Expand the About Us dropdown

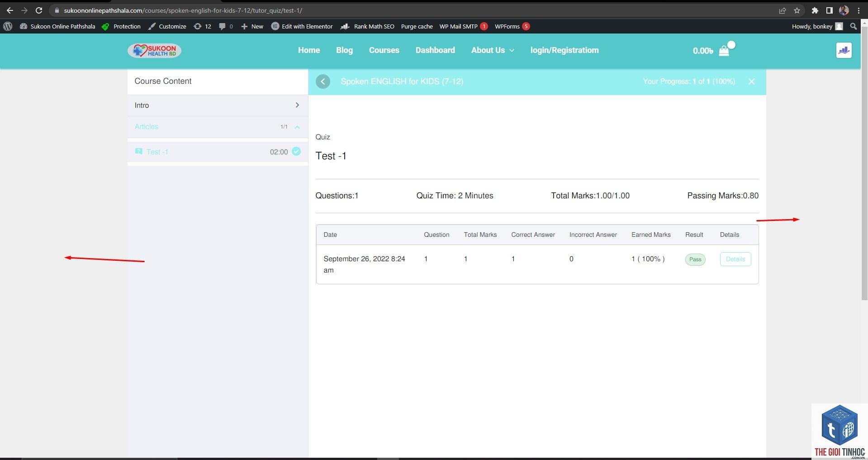(493, 50)
